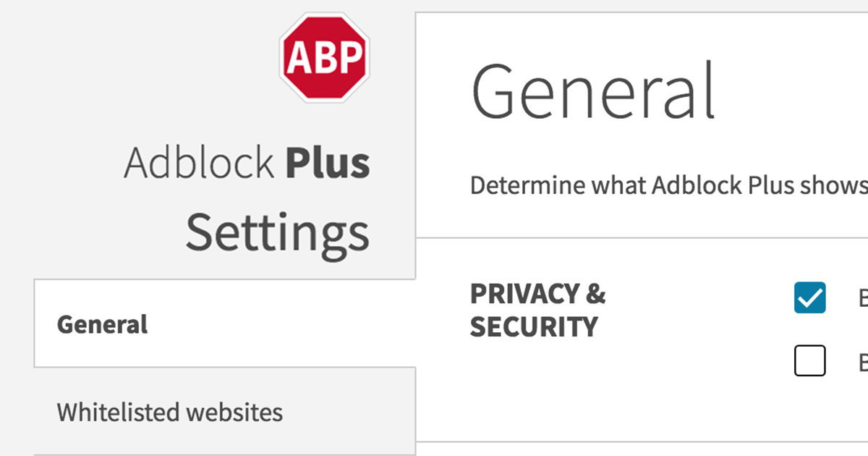This screenshot has height=456, width=868.
Task: Open the partially visible sidebar section below Whitelisted websites
Action: click(x=217, y=453)
